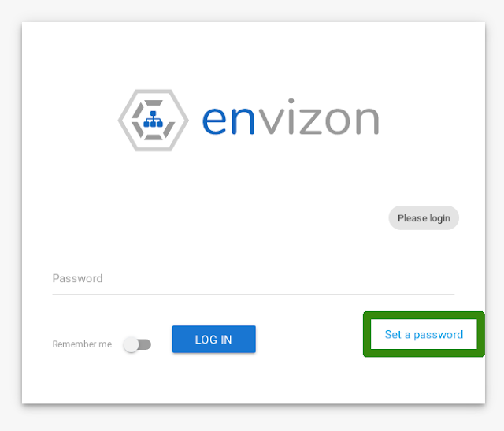Click the blue network hierarchy symbol in logo
The image size is (504, 431).
point(153,119)
